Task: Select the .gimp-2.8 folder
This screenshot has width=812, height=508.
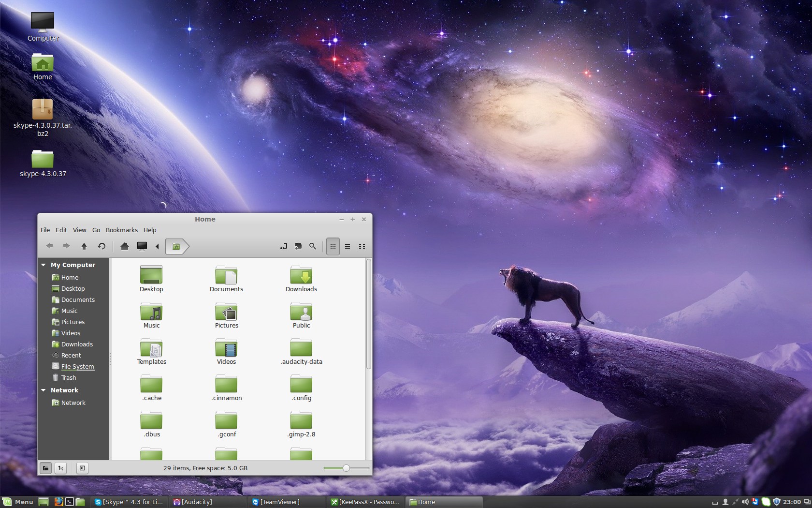Action: [301, 423]
